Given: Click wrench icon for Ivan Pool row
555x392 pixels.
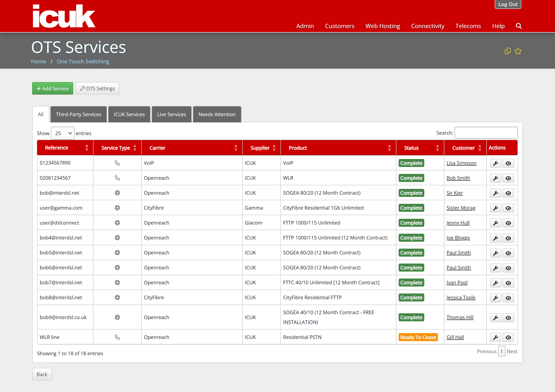Looking at the screenshot, I should click(495, 283).
